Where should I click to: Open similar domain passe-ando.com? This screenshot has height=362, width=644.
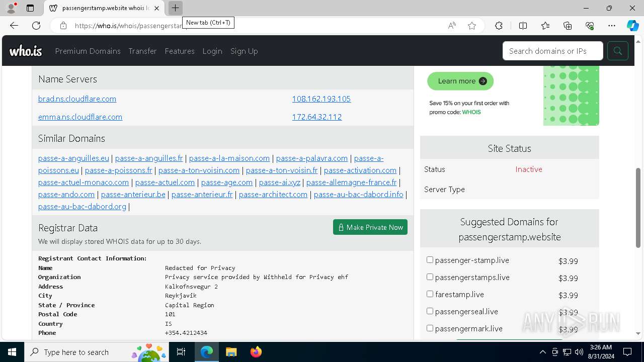[x=66, y=195]
